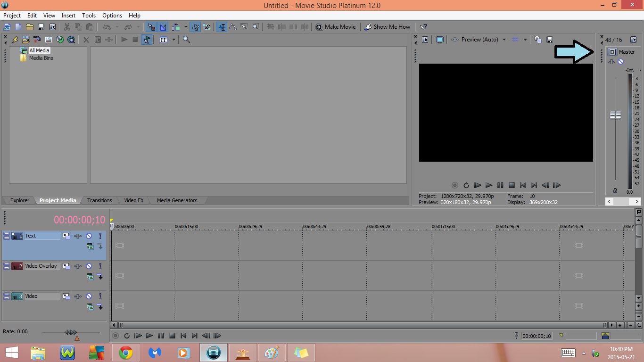The image size is (644, 362).
Task: Click the What's This help cursor icon
Action: 424,27
